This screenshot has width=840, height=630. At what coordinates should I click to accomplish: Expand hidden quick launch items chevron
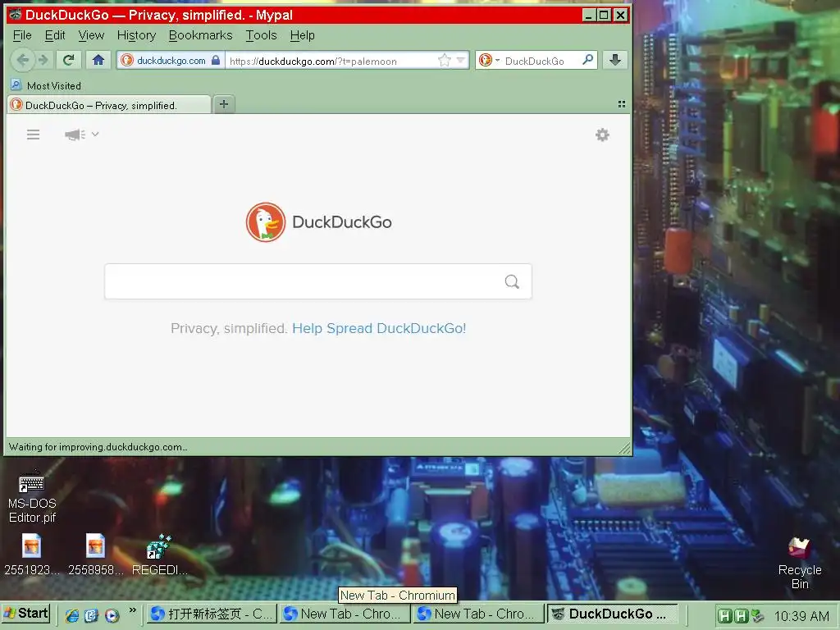coord(133,610)
